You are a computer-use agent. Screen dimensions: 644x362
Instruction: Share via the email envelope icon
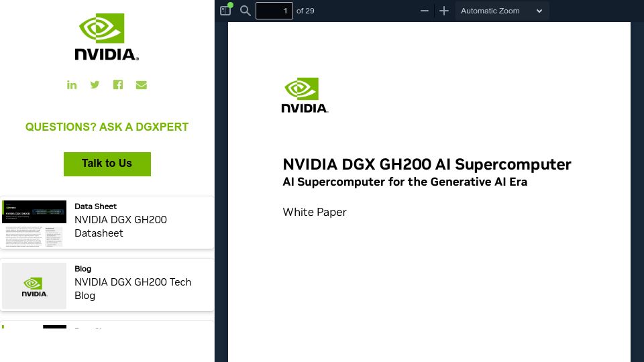pyautogui.click(x=142, y=85)
